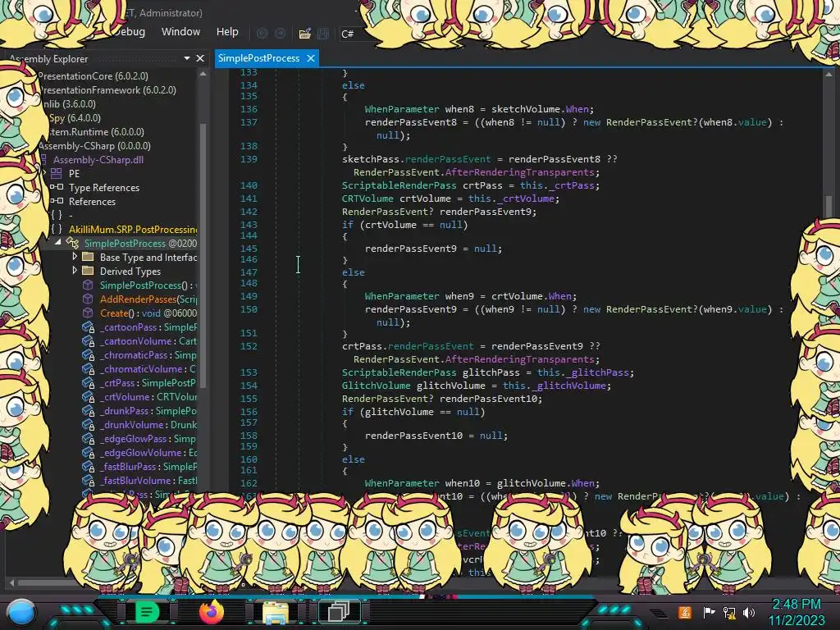Click 'sketchVolume' on line 136

click(x=526, y=109)
